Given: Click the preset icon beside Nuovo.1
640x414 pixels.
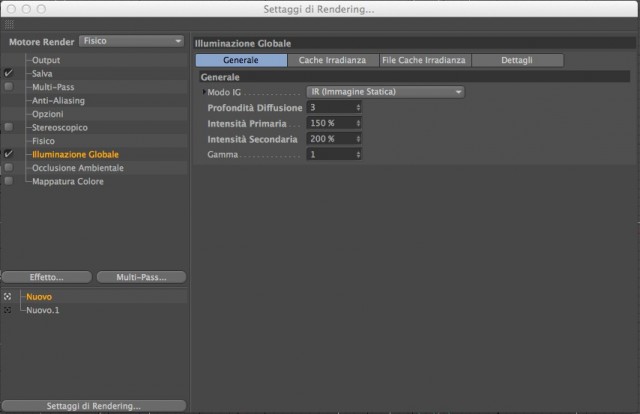Looking at the screenshot, I should [7, 310].
